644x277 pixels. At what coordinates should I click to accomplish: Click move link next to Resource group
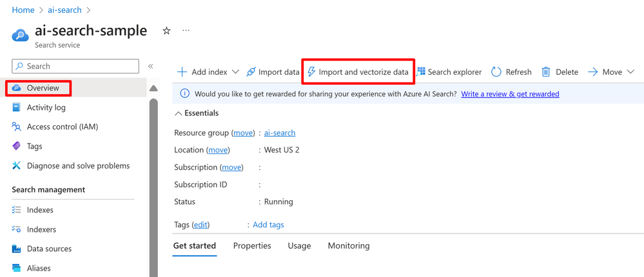[243, 133]
